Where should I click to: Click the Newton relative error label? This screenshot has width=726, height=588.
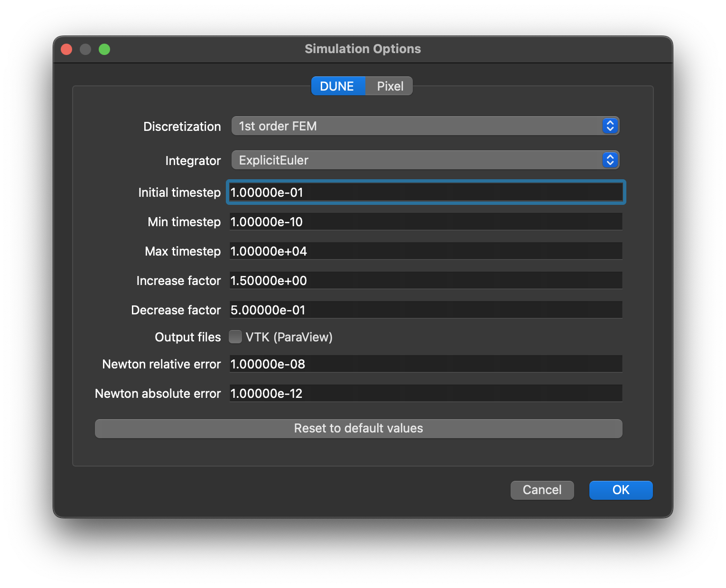click(162, 364)
